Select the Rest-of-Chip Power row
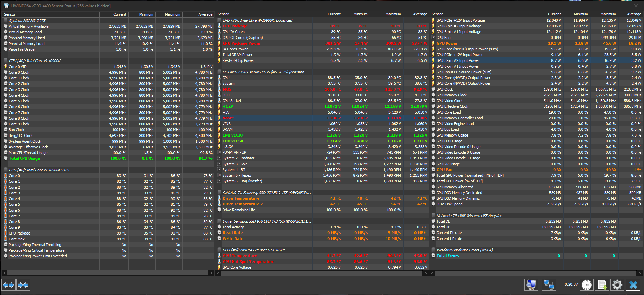The width and height of the screenshot is (644, 295). pos(322,60)
